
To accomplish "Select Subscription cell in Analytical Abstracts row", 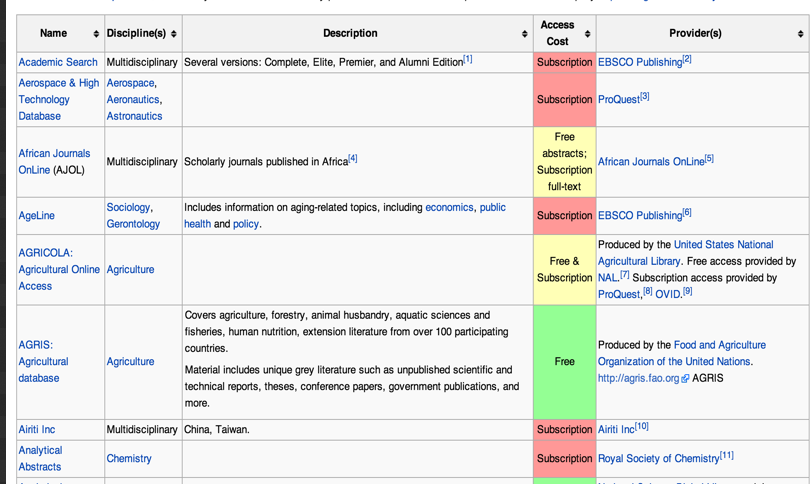I will click(565, 459).
